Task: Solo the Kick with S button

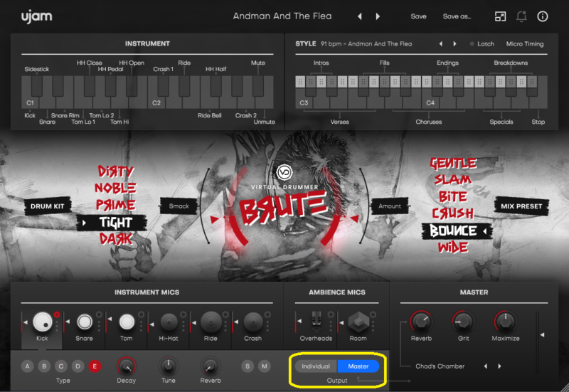Action: coord(248,366)
